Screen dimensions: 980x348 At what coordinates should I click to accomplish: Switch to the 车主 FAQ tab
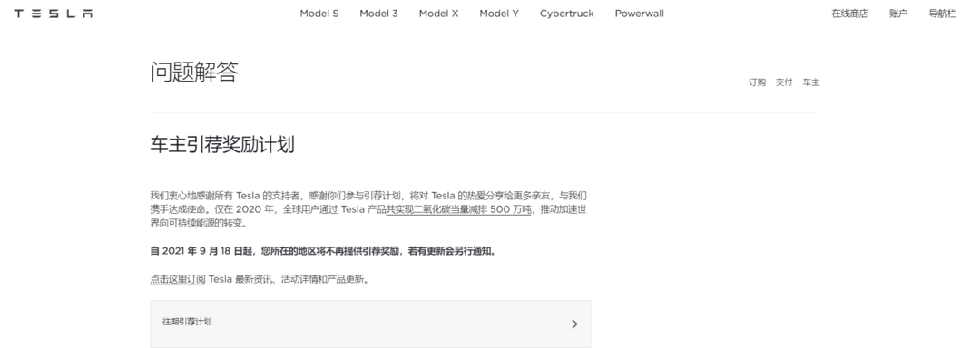point(810,82)
